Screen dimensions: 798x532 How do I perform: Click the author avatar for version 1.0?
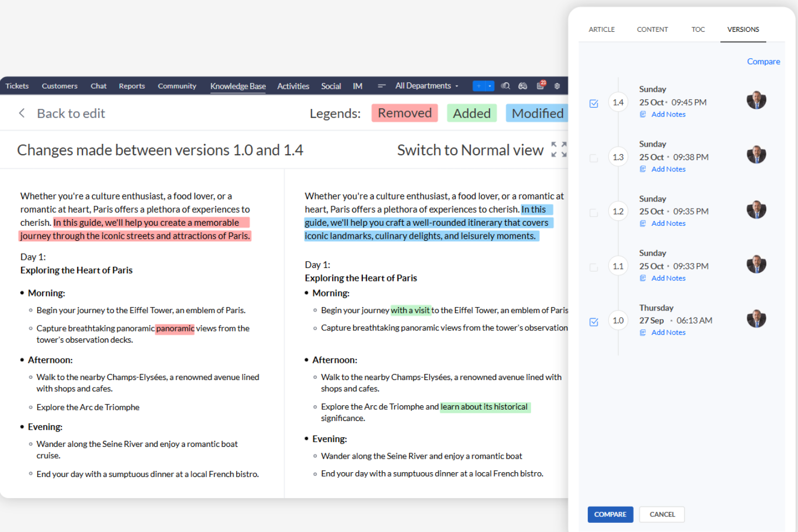756,319
